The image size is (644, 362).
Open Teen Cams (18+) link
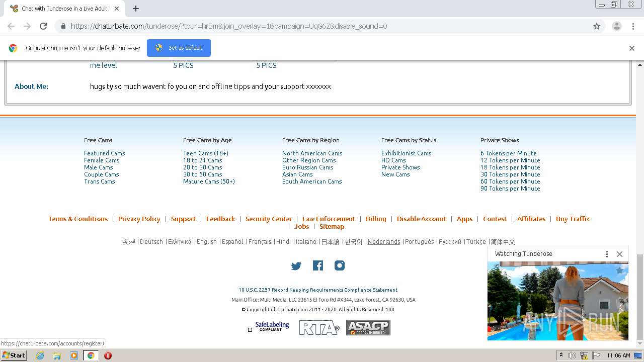click(x=206, y=153)
